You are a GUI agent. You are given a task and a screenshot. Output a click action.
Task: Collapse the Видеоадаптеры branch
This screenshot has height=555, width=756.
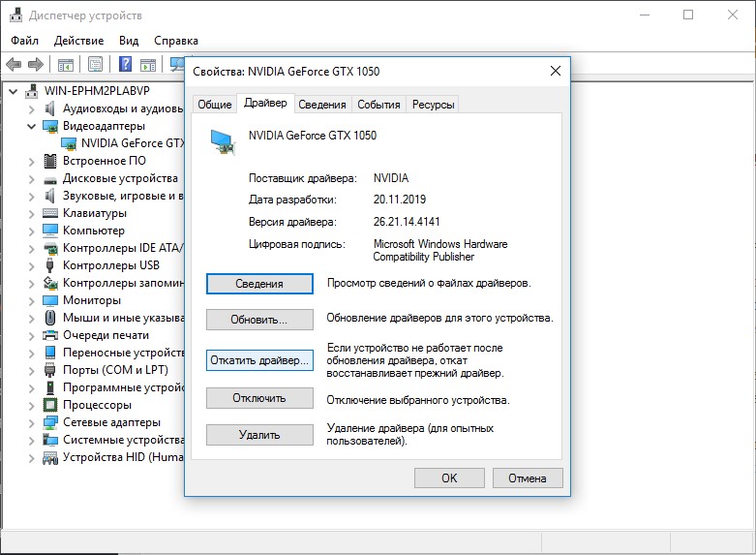tap(32, 127)
